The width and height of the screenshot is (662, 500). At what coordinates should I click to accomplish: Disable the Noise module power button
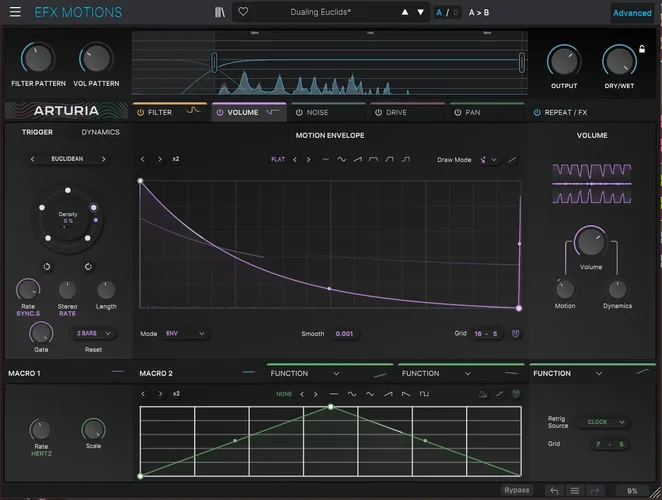[x=297, y=113]
